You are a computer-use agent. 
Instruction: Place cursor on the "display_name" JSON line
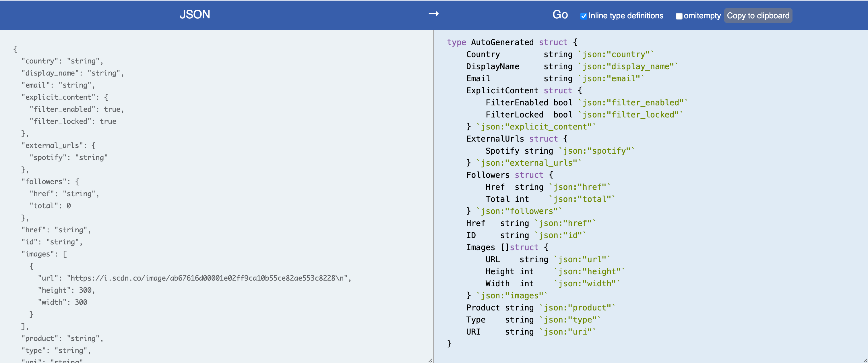click(72, 73)
